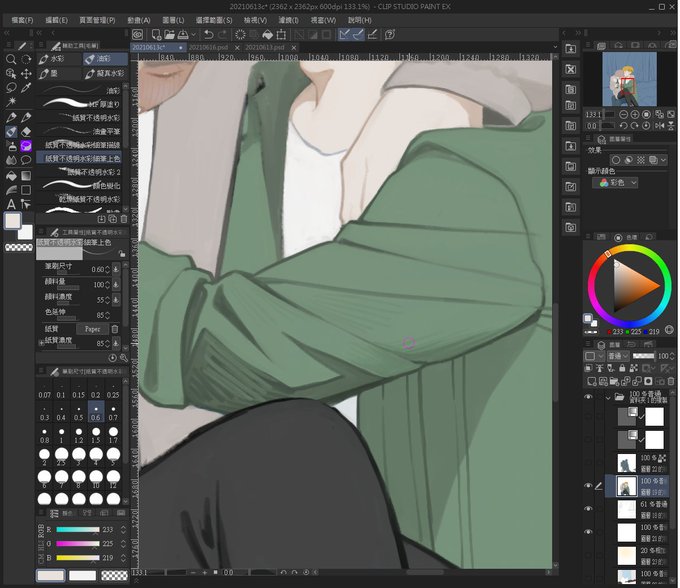
Task: Click the transparent color checker swatch
Action: [x=19, y=248]
